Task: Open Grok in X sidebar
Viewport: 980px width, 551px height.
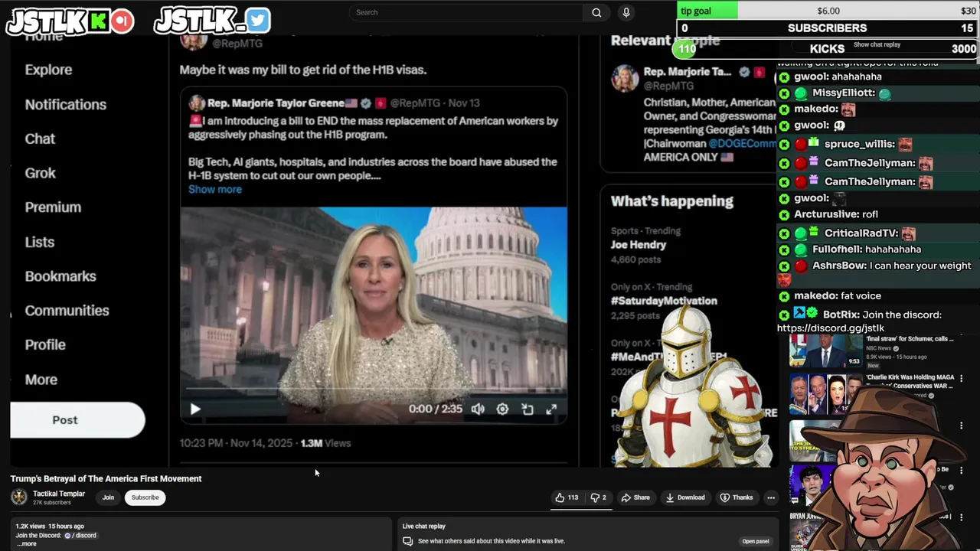Action: pyautogui.click(x=40, y=173)
